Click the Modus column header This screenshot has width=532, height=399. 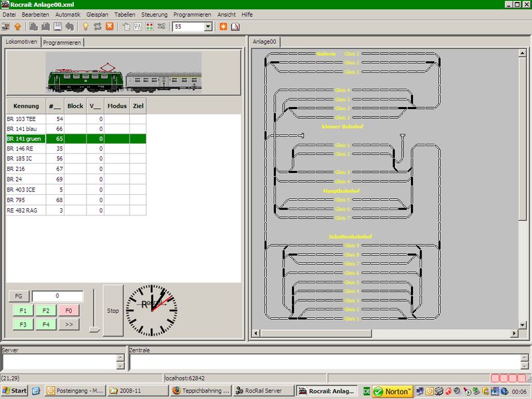pyautogui.click(x=117, y=106)
